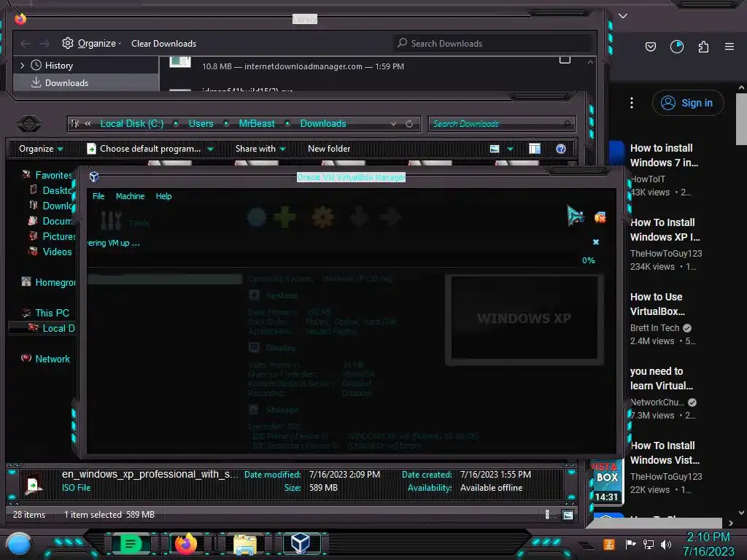Click the Start arrow icon in VirtualBox
This screenshot has width=747, height=560.
point(390,217)
